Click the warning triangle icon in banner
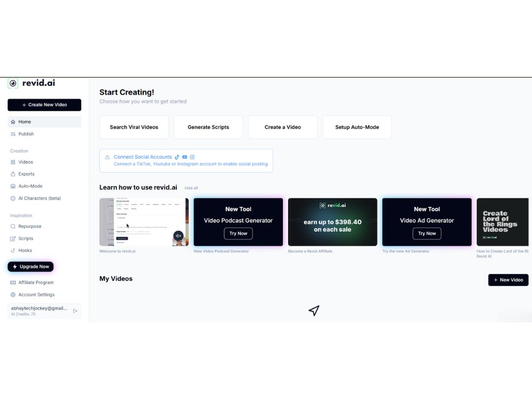The height and width of the screenshot is (399, 532). [107, 157]
